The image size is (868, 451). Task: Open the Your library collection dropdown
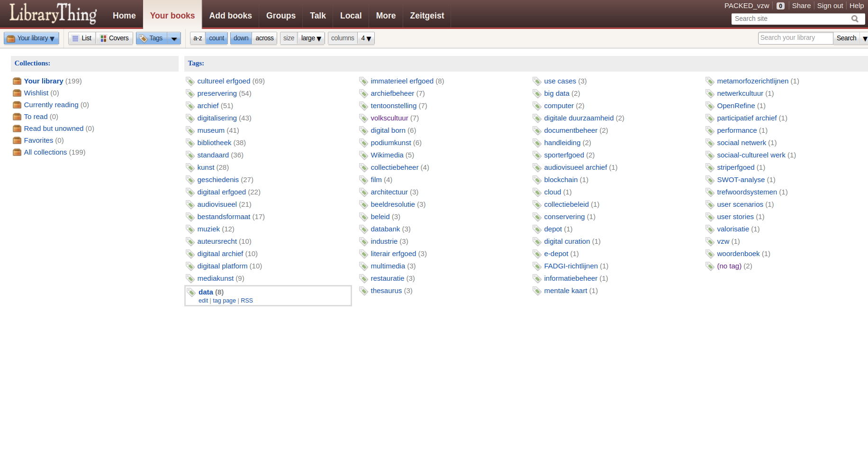tap(31, 38)
